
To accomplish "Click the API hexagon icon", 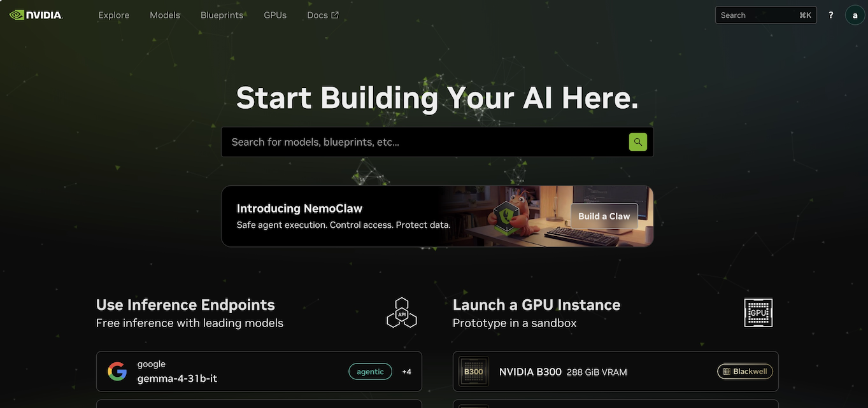I will [x=402, y=313].
